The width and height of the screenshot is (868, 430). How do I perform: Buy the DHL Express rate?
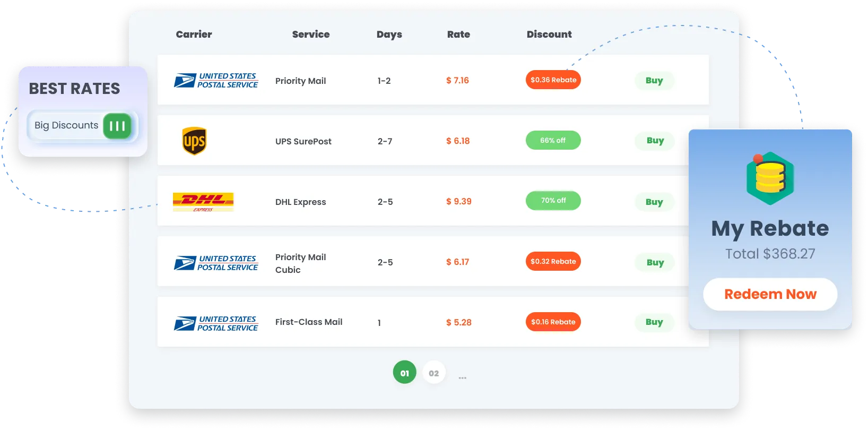pyautogui.click(x=654, y=202)
